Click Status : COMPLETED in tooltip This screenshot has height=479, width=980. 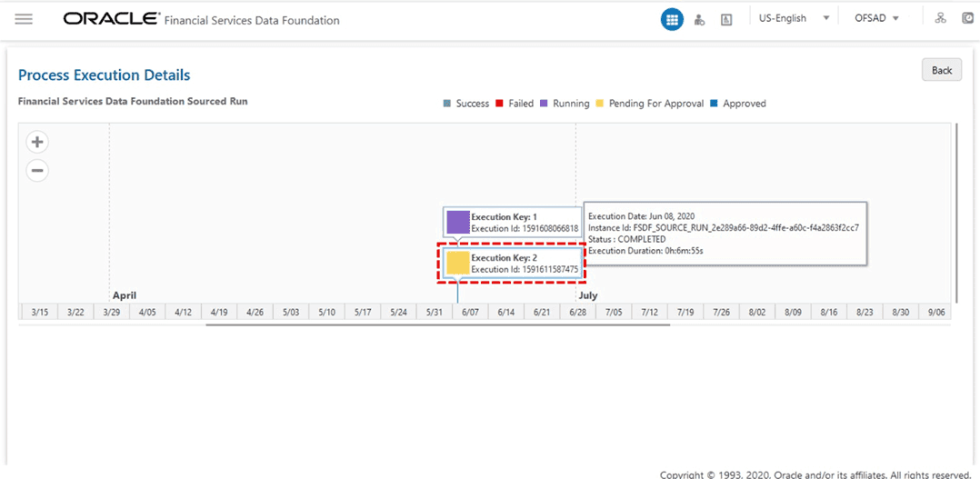tap(627, 239)
